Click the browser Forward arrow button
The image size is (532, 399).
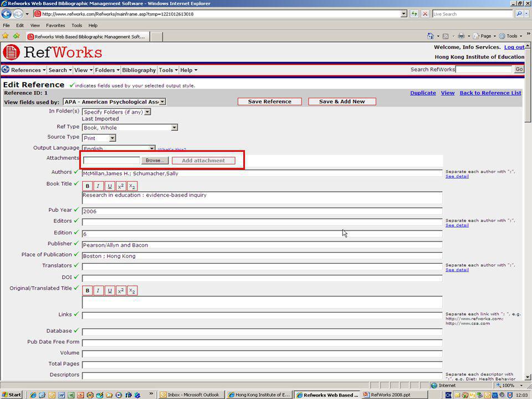click(18, 14)
